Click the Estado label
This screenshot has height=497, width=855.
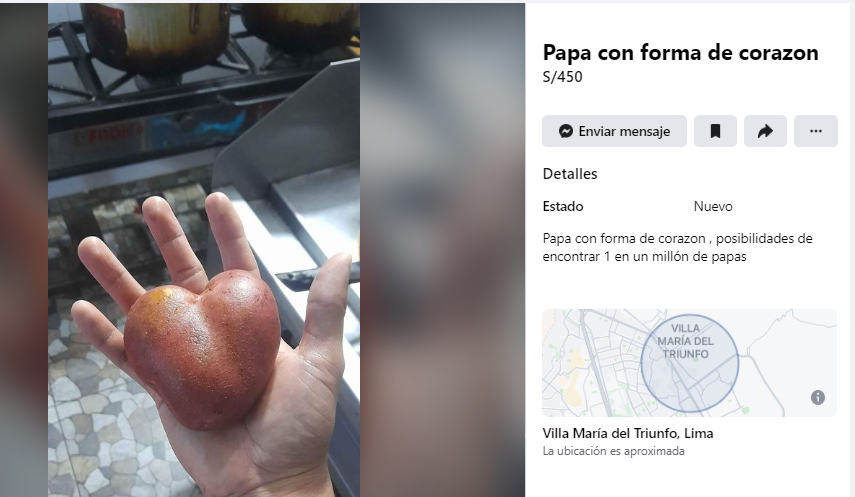coord(563,206)
